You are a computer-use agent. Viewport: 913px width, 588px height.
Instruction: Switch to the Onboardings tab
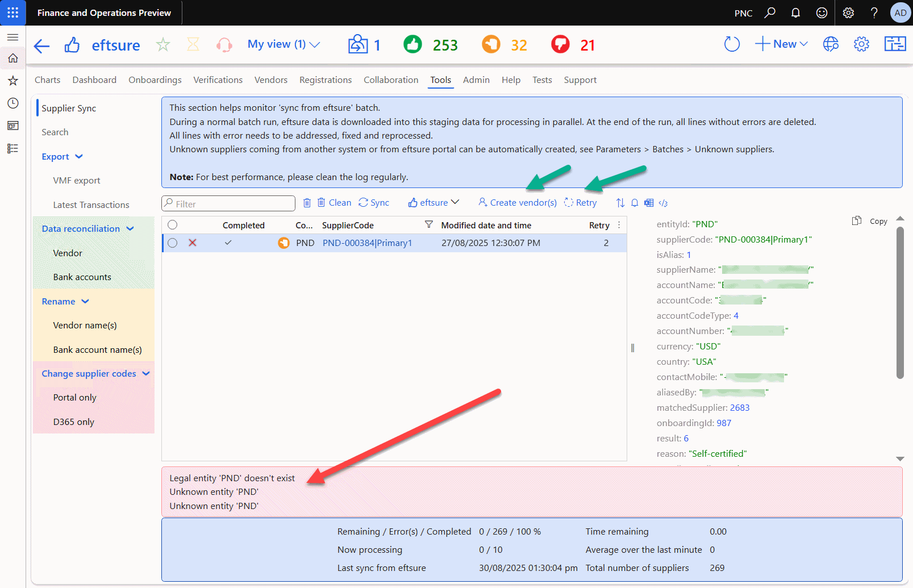coord(155,80)
